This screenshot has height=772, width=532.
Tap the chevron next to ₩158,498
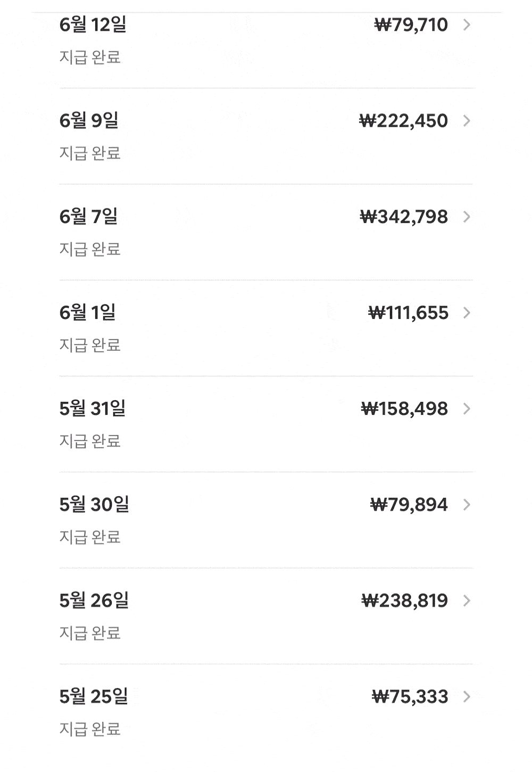pyautogui.click(x=467, y=409)
